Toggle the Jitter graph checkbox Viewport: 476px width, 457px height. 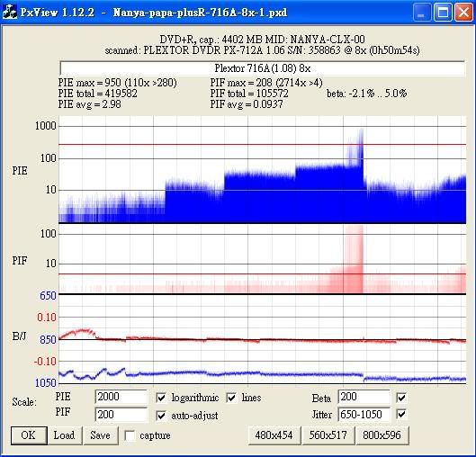pos(401,414)
